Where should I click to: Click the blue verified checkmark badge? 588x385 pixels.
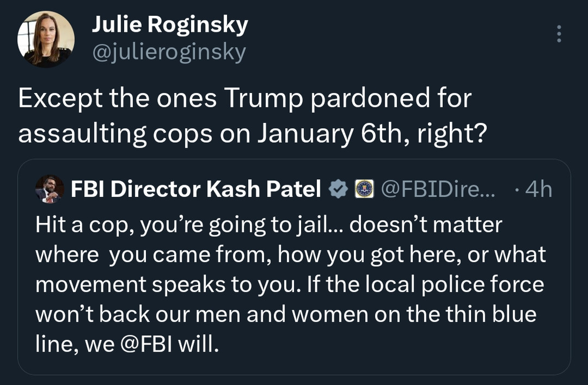click(x=338, y=189)
